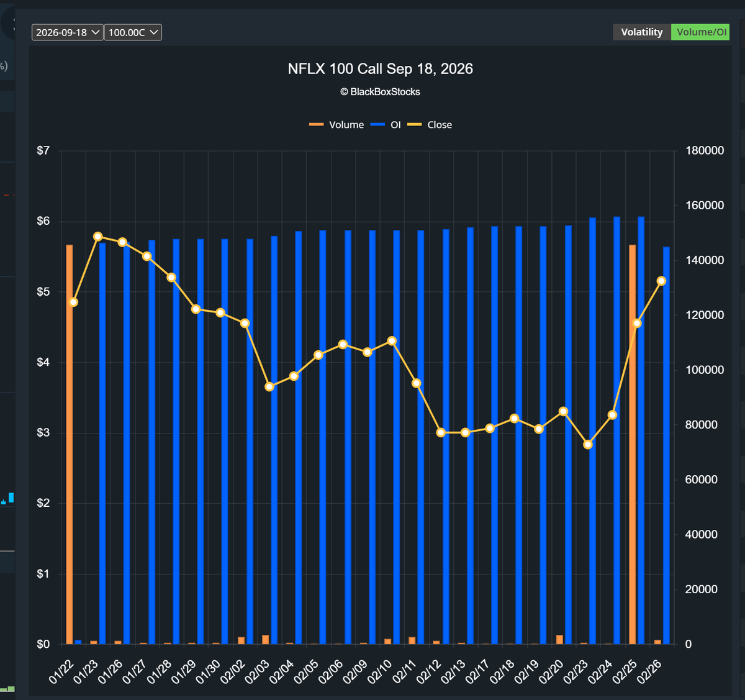Toggle the Close series in legend

pos(430,125)
